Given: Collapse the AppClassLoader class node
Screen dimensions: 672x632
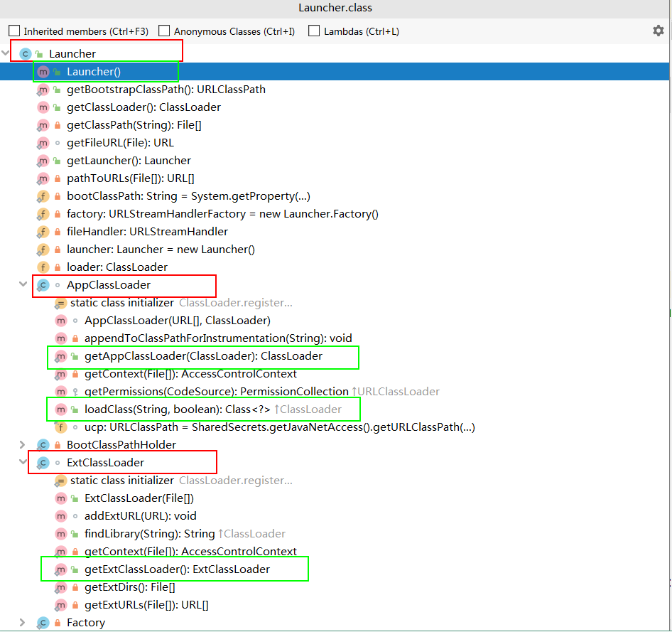Looking at the screenshot, I should pyautogui.click(x=23, y=284).
